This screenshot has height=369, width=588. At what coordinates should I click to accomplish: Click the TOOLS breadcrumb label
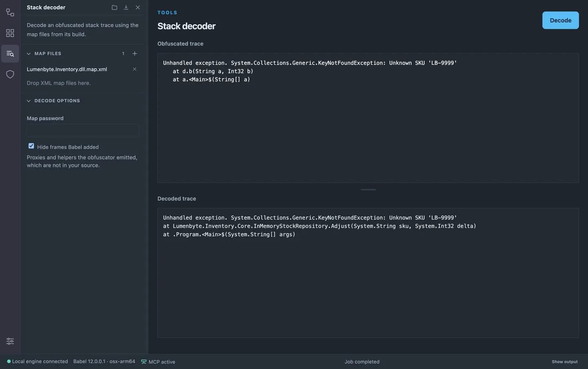click(167, 13)
